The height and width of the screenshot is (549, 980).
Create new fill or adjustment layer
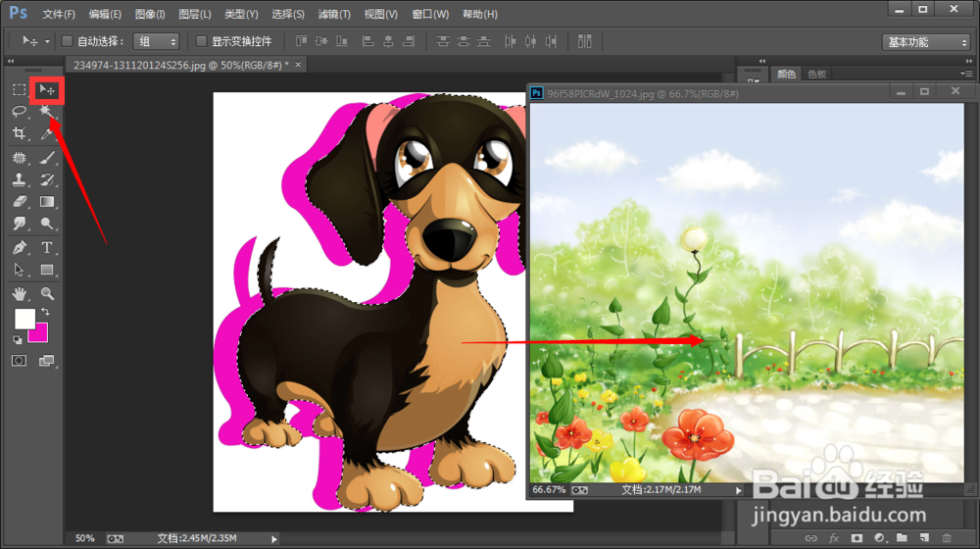pyautogui.click(x=879, y=538)
